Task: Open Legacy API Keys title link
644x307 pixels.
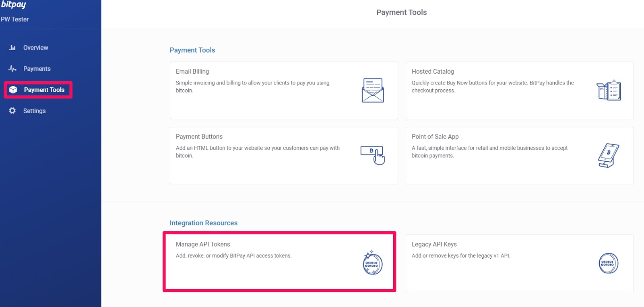Action: coord(434,244)
